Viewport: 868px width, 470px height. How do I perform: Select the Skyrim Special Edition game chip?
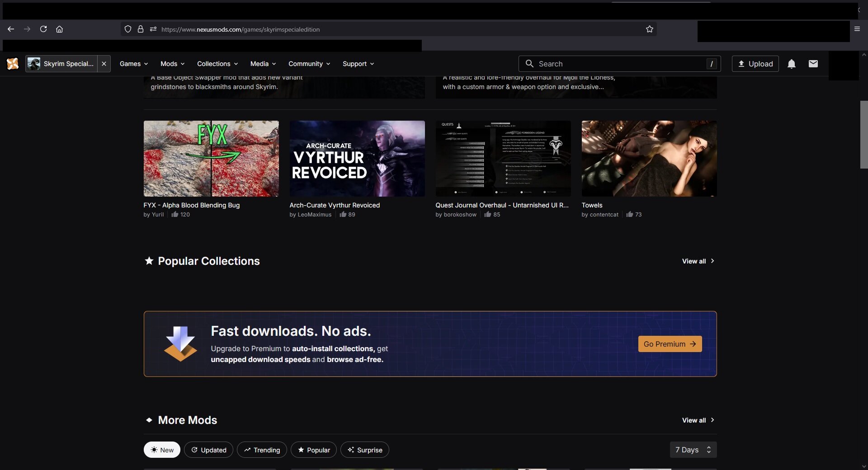click(x=61, y=64)
